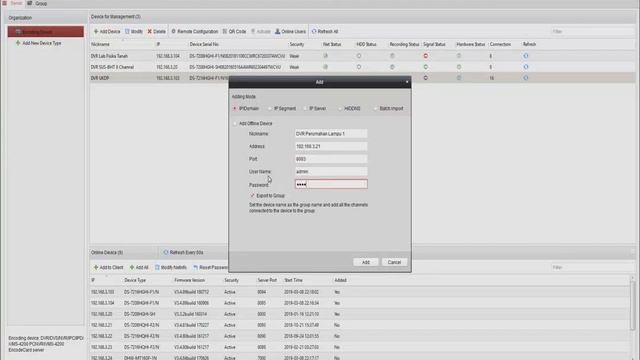
Task: Click Cancel in the Add dialog
Action: [x=394, y=262]
